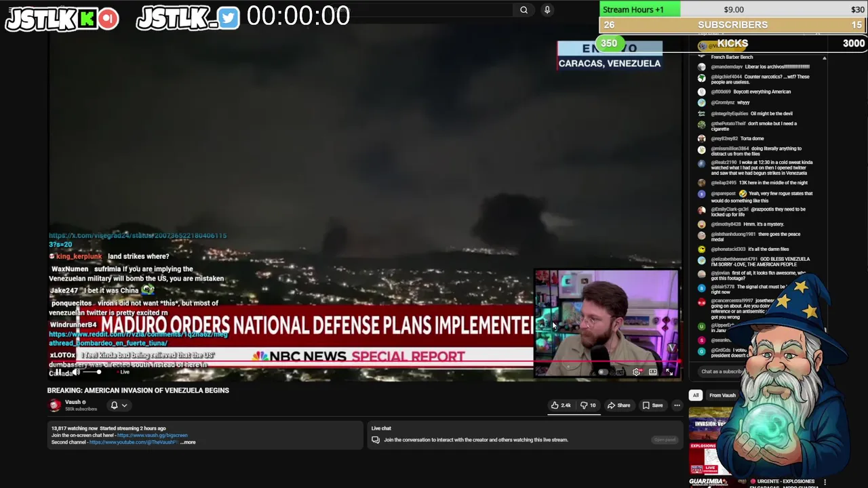Image resolution: width=868 pixels, height=488 pixels.
Task: Click the @bigchief4044 chat message
Action: (760, 79)
